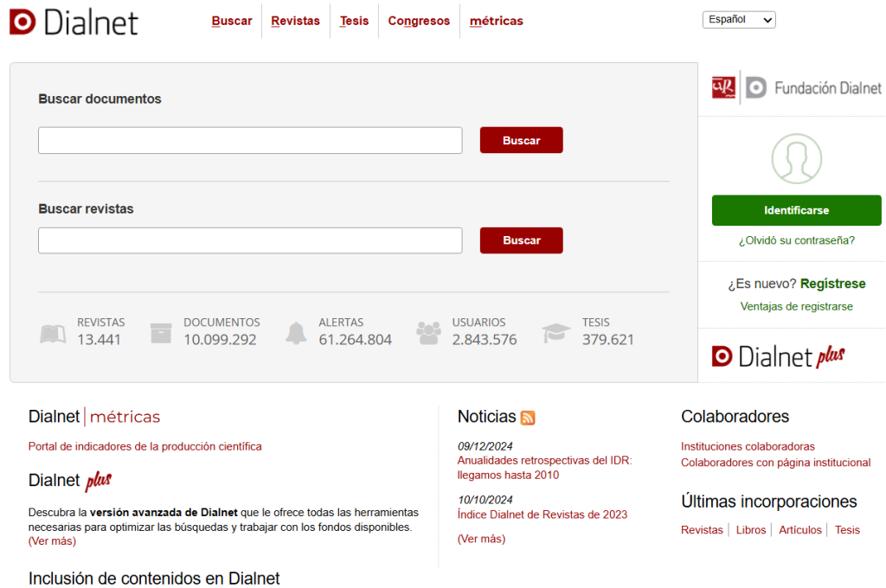Click (Ver más) under Dialnet plus description
The height and width of the screenshot is (588, 886).
coord(52,541)
